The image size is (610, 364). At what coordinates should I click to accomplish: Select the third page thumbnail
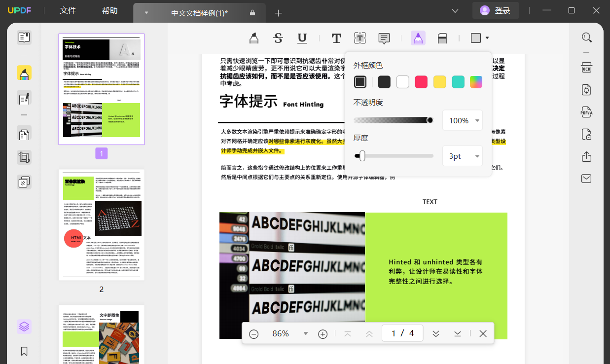[x=102, y=334]
